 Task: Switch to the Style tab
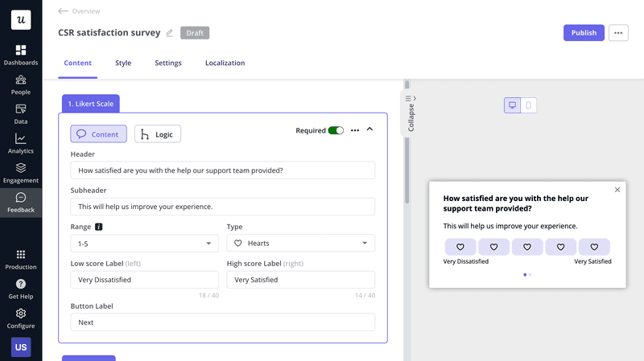tap(123, 63)
